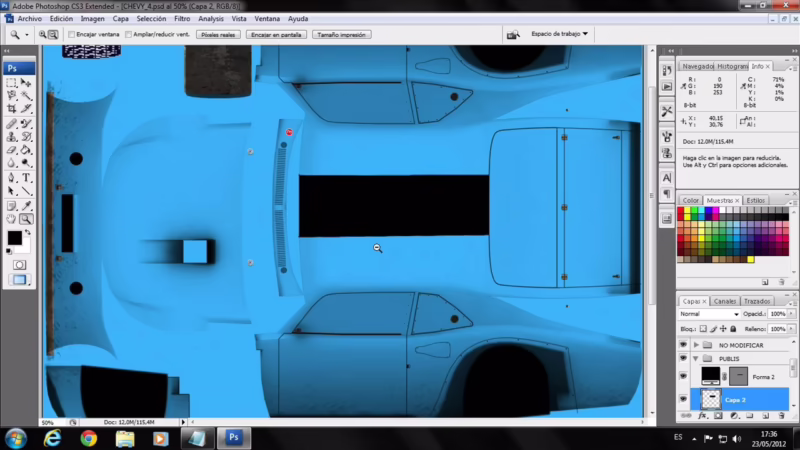Click the zoom-out magnifier in options bar

pyautogui.click(x=53, y=34)
